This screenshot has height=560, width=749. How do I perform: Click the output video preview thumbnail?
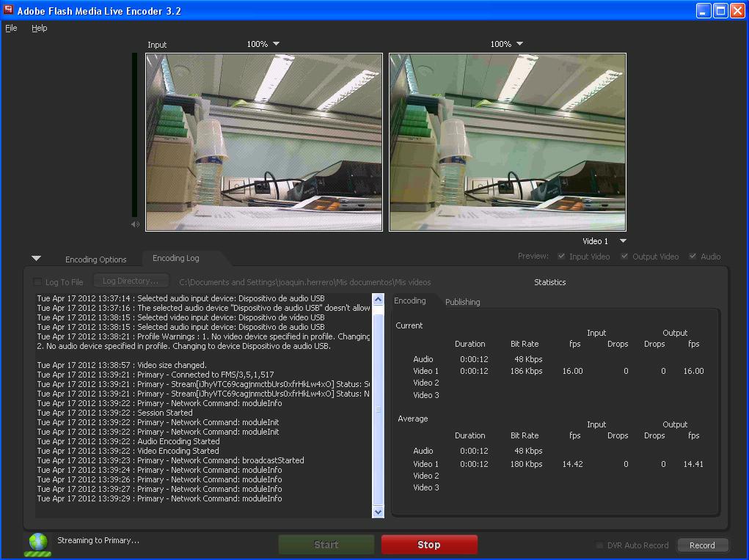click(x=508, y=142)
